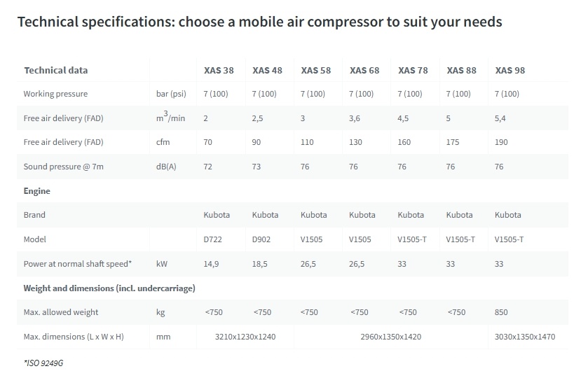Select the Weight and dimensions section heading

click(109, 288)
